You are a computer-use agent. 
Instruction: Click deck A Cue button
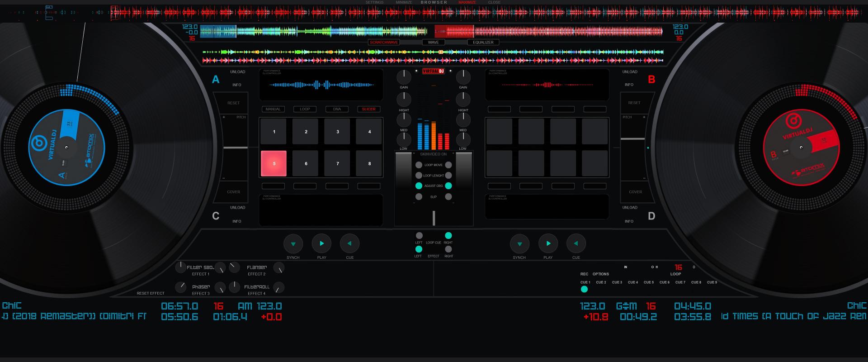(349, 243)
